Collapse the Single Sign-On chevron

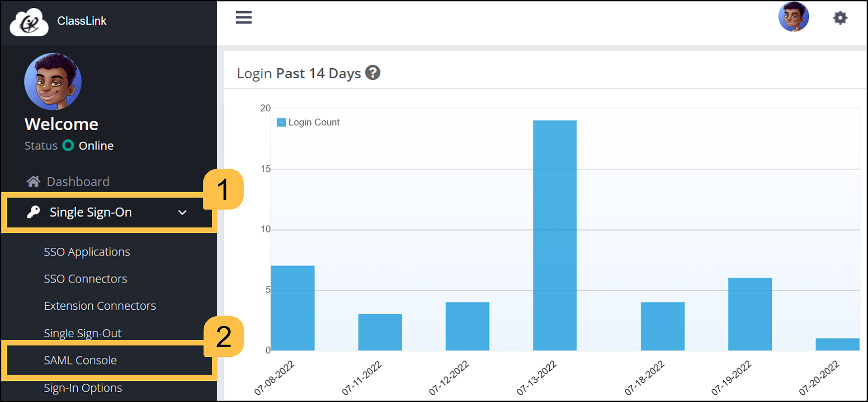click(182, 213)
